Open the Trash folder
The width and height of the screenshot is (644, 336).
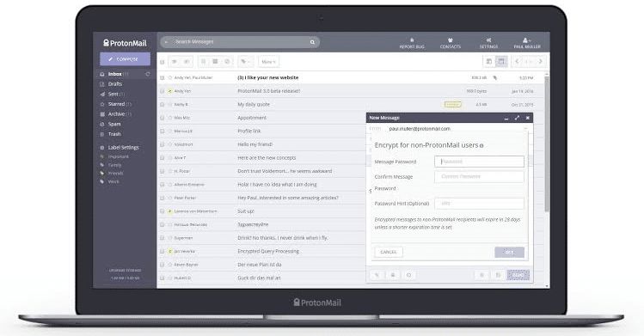(x=114, y=134)
